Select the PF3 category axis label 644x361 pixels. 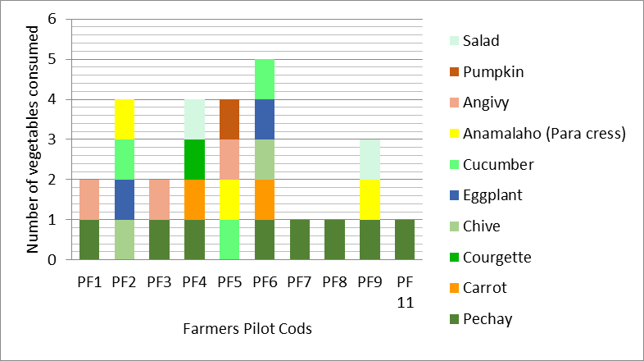pyautogui.click(x=159, y=282)
